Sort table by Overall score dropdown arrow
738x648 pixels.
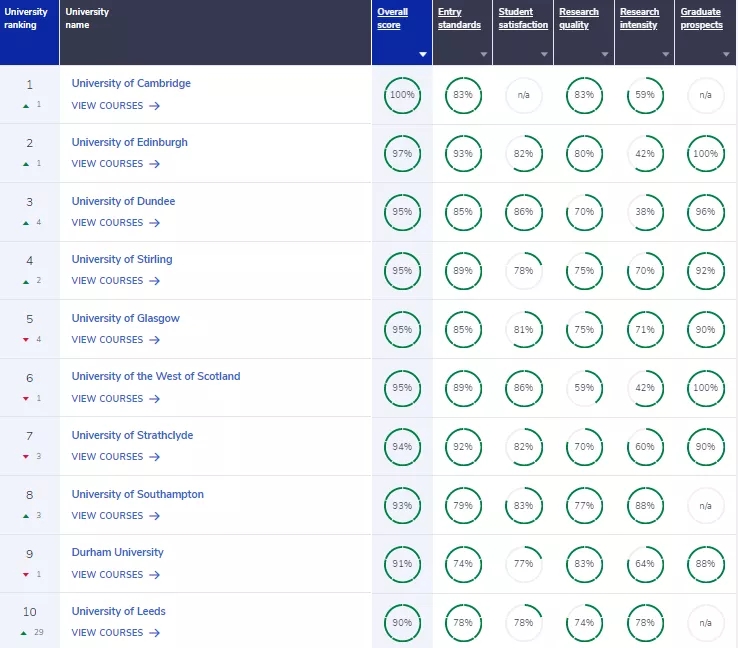[x=423, y=54]
